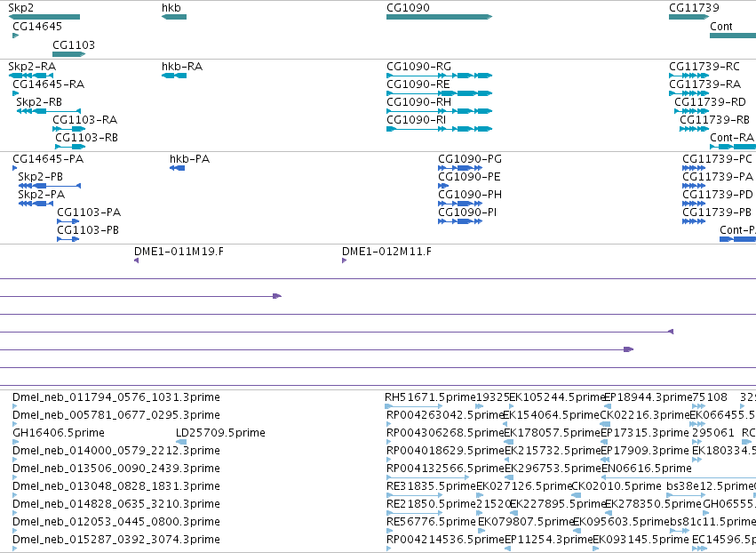Open EST RE31835.5prime label
Screen dimensions: 756x553
(x=431, y=487)
